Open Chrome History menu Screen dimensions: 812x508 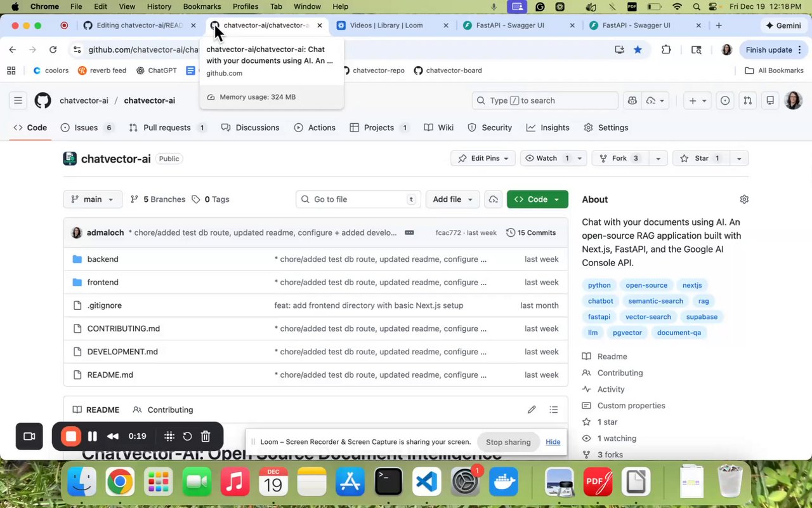pos(159,6)
